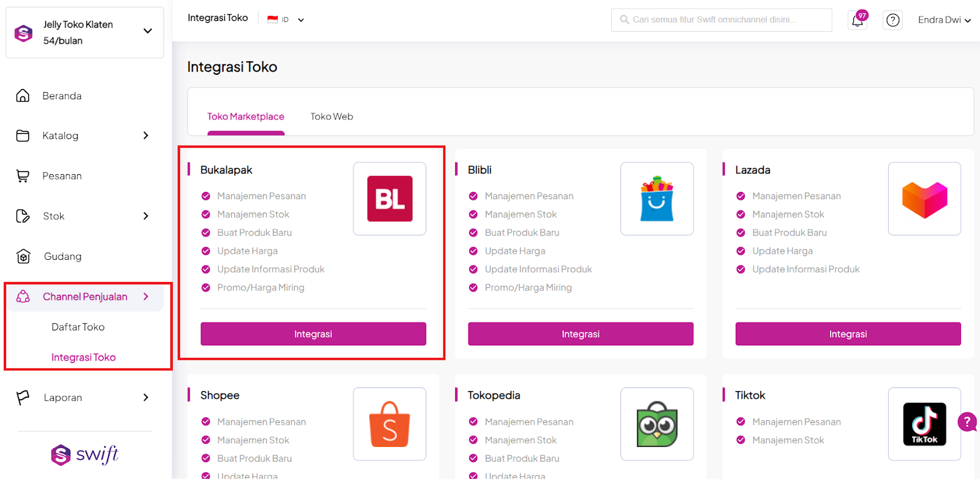Expand the Laporan submenu chevron
The width and height of the screenshot is (980, 480).
click(x=146, y=397)
